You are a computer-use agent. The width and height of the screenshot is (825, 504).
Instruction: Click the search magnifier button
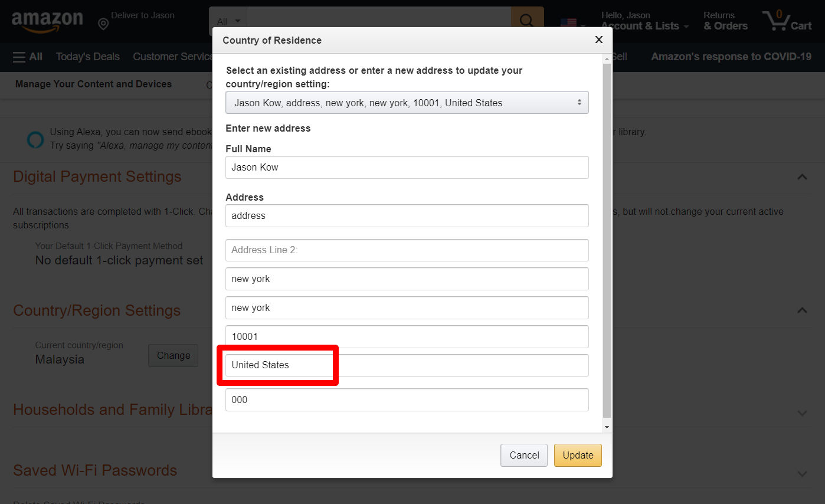(526, 21)
